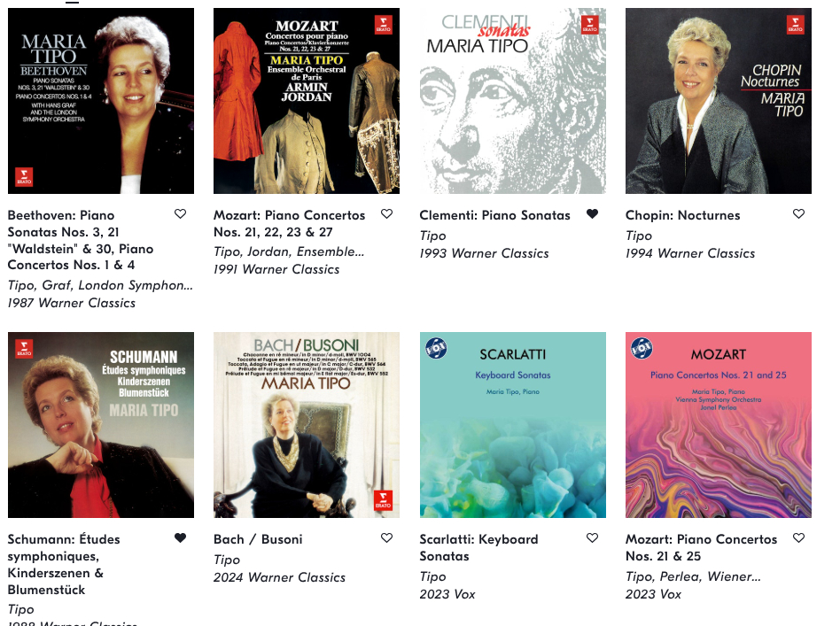Open the Beethoven Maria Tipo album cover
840x626 pixels.
coord(101,101)
